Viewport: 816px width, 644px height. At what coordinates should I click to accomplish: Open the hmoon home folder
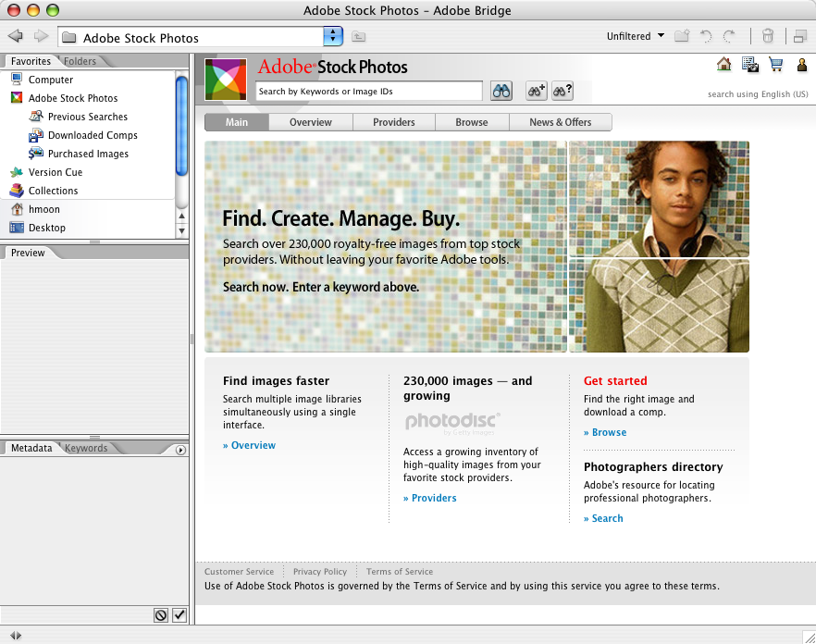tap(44, 209)
